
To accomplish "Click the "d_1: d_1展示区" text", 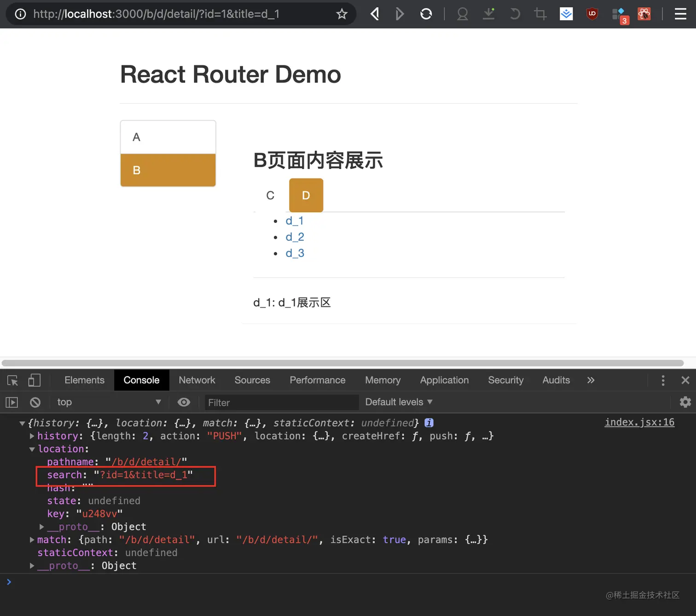I will 292,303.
